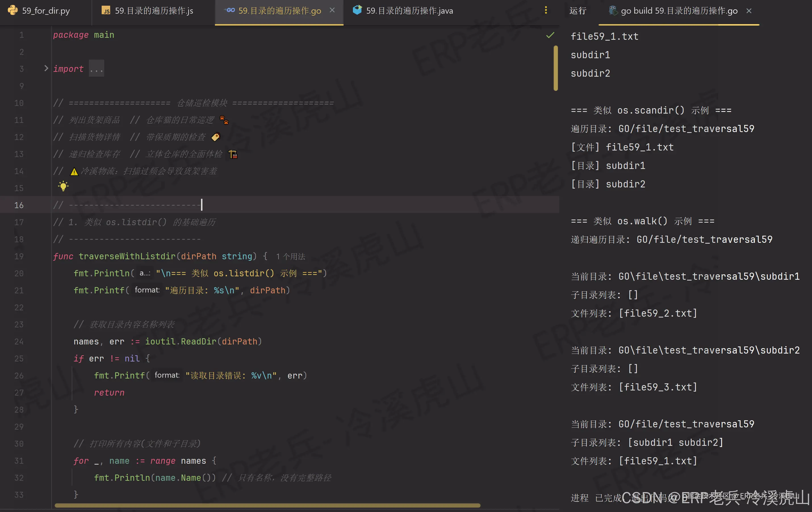The height and width of the screenshot is (512, 812).
Task: Click line number 16 in the gutter
Action: click(19, 205)
